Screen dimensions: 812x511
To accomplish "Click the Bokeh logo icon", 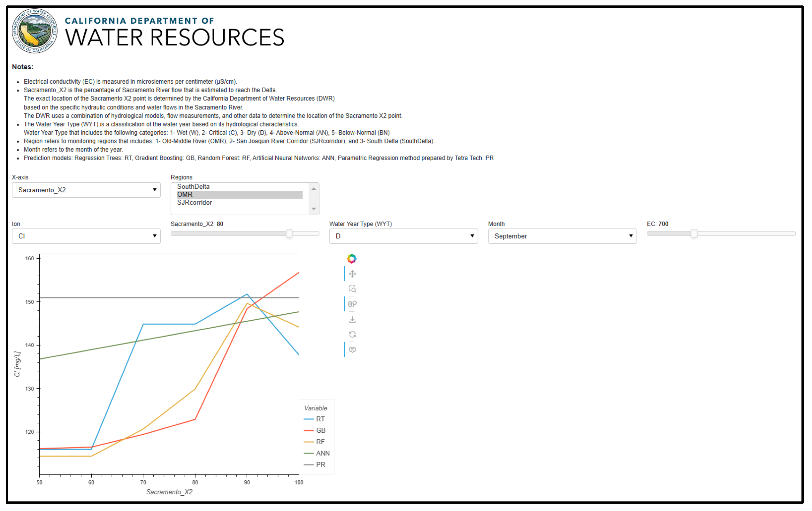I will point(351,258).
